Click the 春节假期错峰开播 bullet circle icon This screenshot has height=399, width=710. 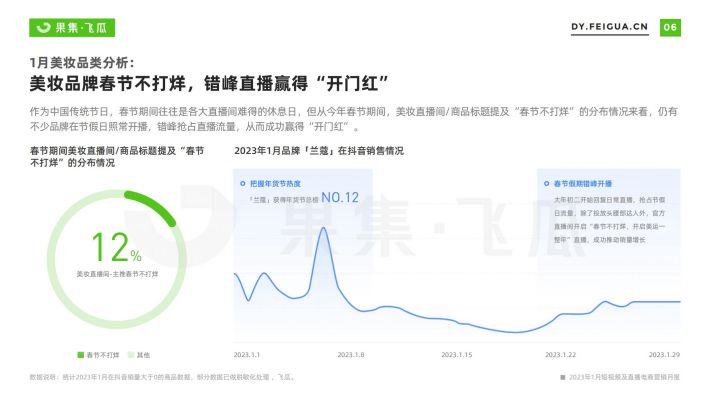[x=547, y=183]
